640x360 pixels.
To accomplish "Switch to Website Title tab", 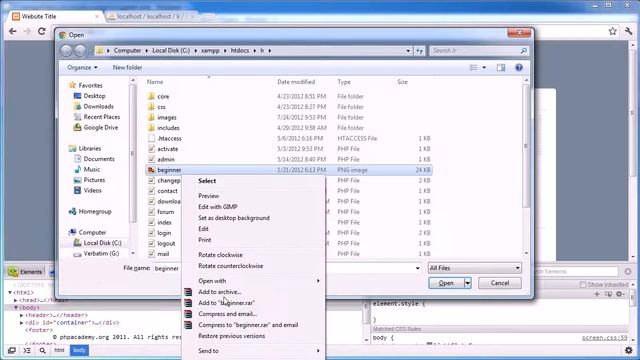I will 56,16.
